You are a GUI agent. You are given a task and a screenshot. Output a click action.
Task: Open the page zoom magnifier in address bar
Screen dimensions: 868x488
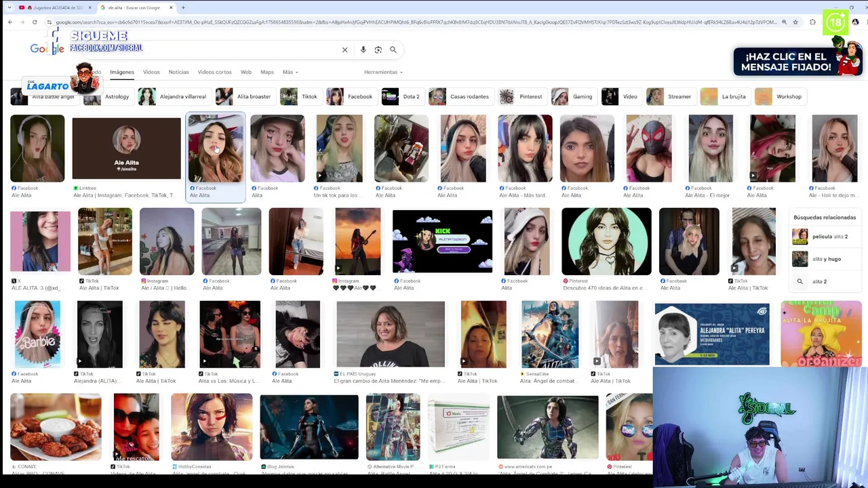coord(784,22)
